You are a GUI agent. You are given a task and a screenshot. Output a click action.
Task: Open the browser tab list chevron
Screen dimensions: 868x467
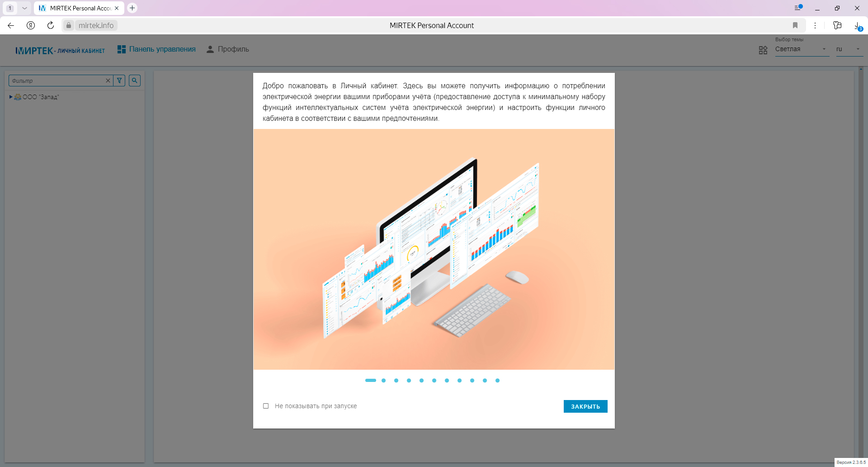(x=24, y=8)
